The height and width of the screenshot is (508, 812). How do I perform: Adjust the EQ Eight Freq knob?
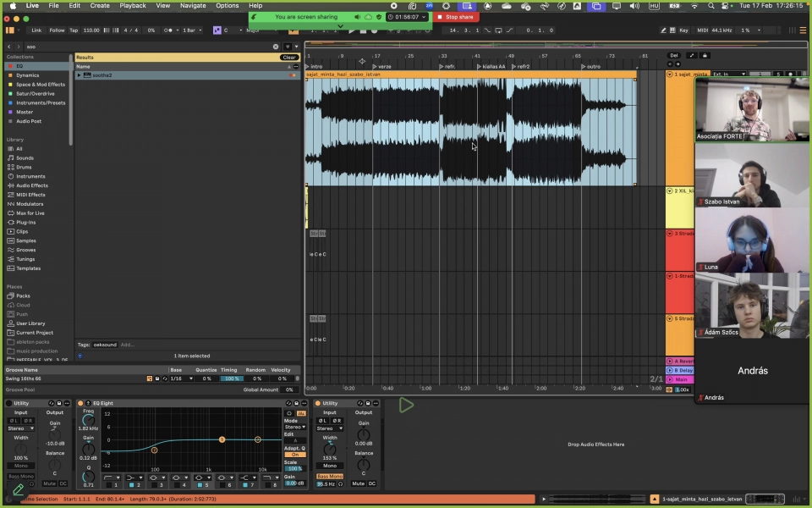pos(88,421)
